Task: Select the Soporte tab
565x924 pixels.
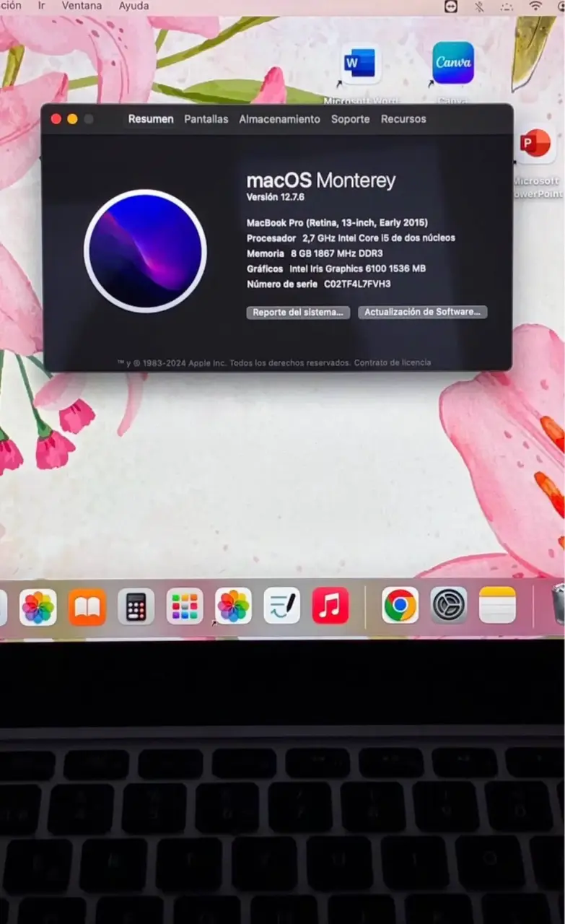Action: (x=351, y=119)
